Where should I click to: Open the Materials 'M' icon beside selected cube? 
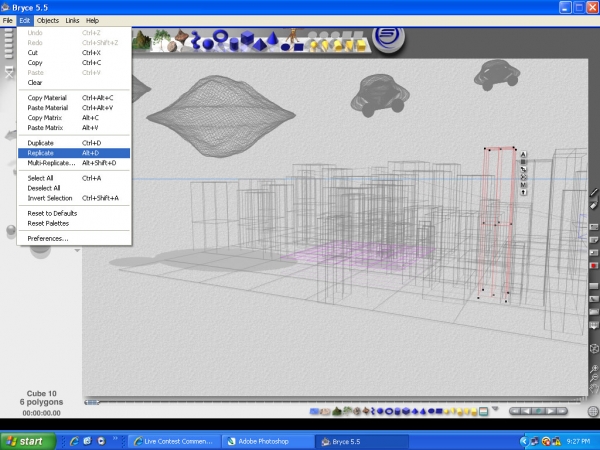(x=523, y=185)
